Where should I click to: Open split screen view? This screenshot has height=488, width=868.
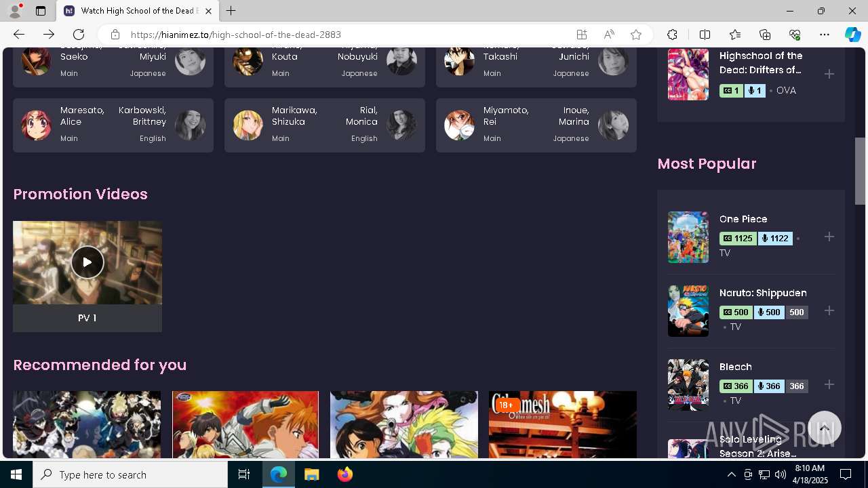tap(705, 35)
